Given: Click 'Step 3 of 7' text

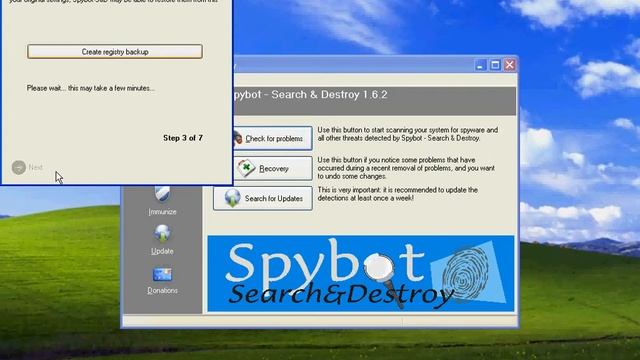Looking at the screenshot, I should [183, 138].
